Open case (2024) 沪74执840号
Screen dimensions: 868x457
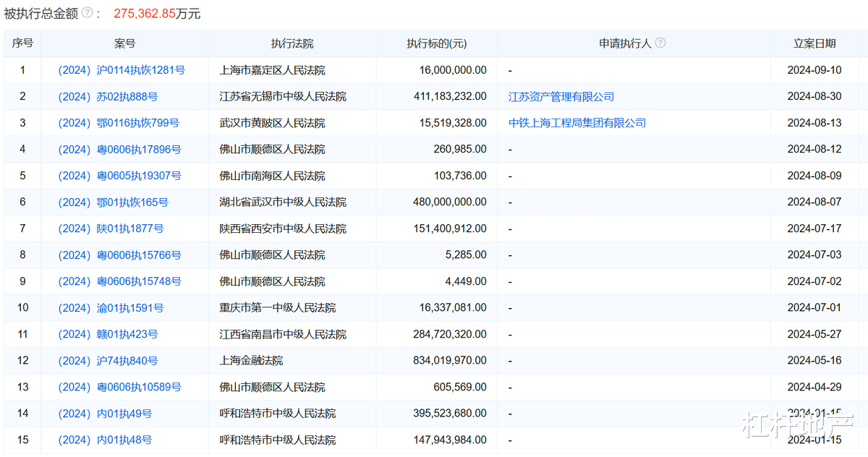[x=108, y=361]
